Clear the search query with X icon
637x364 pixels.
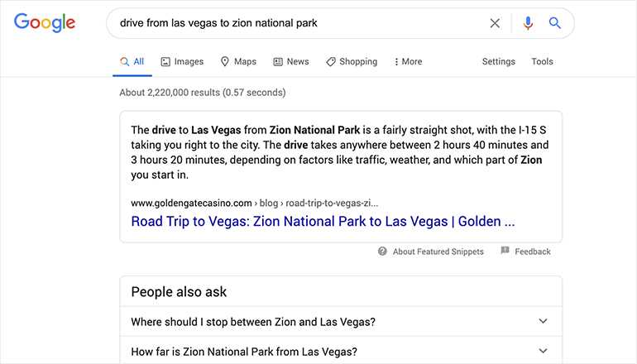click(x=495, y=23)
